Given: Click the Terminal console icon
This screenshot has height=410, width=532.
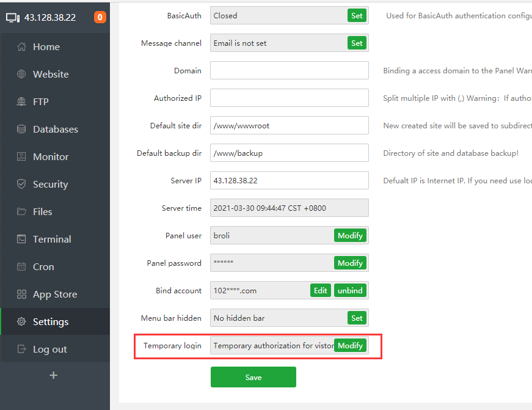Looking at the screenshot, I should coord(21,240).
